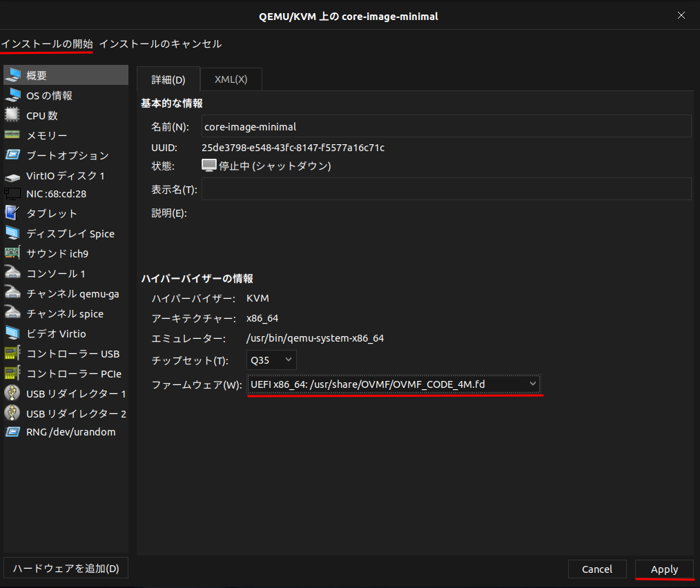700x588 pixels.
Task: Click the ハイパーバイザー value KVM
Action: click(x=257, y=298)
